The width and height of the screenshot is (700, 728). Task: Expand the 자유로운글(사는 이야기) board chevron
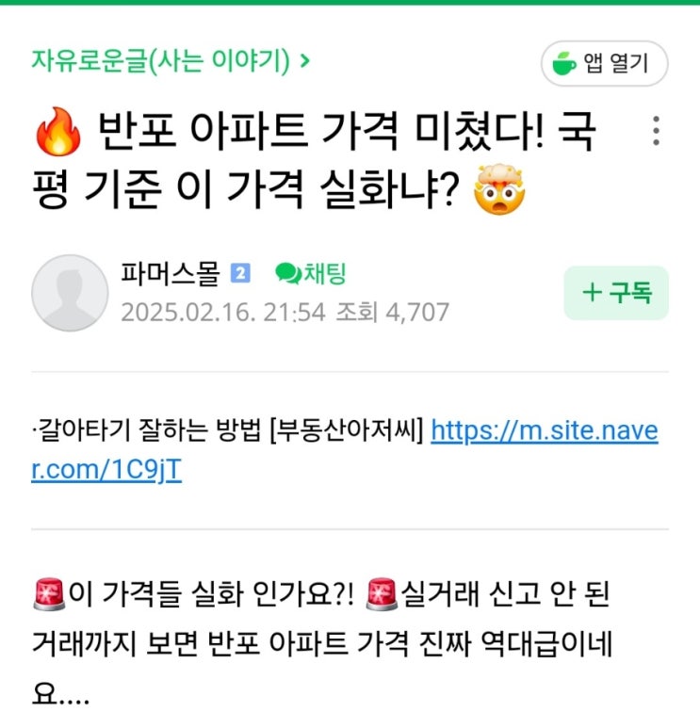304,61
